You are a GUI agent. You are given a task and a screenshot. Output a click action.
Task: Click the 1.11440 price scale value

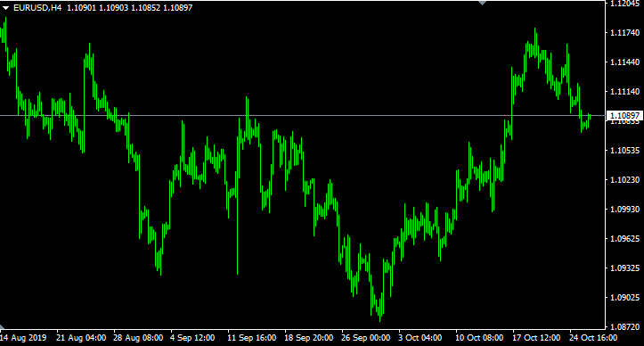click(624, 62)
